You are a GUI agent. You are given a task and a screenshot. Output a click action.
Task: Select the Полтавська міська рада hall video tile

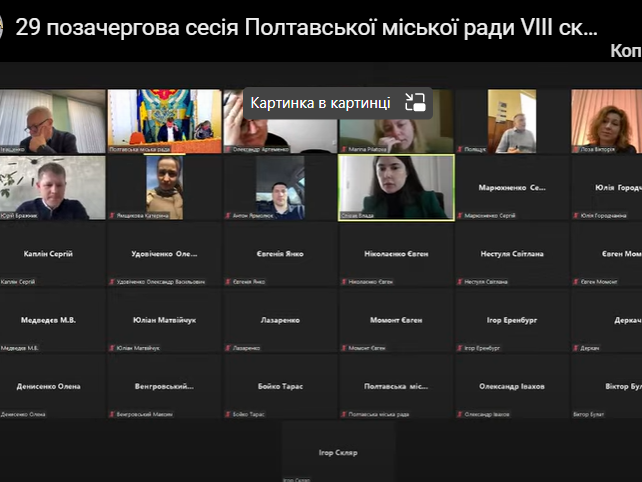point(164,121)
